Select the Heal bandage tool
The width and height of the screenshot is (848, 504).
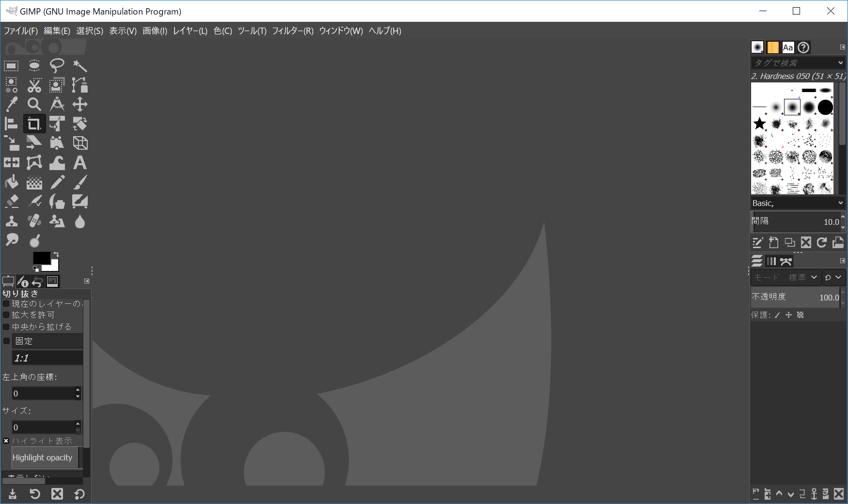pyautogui.click(x=34, y=221)
